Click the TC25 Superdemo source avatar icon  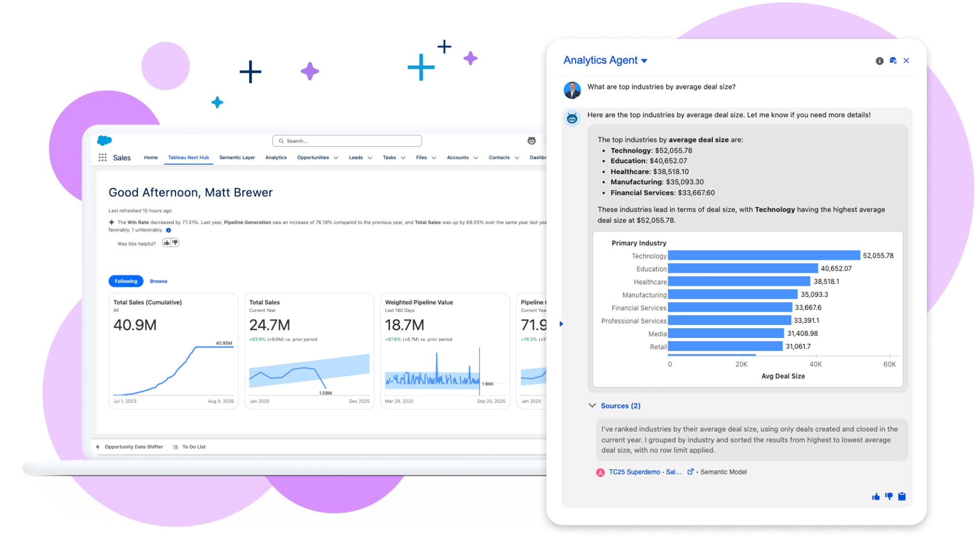(600, 472)
